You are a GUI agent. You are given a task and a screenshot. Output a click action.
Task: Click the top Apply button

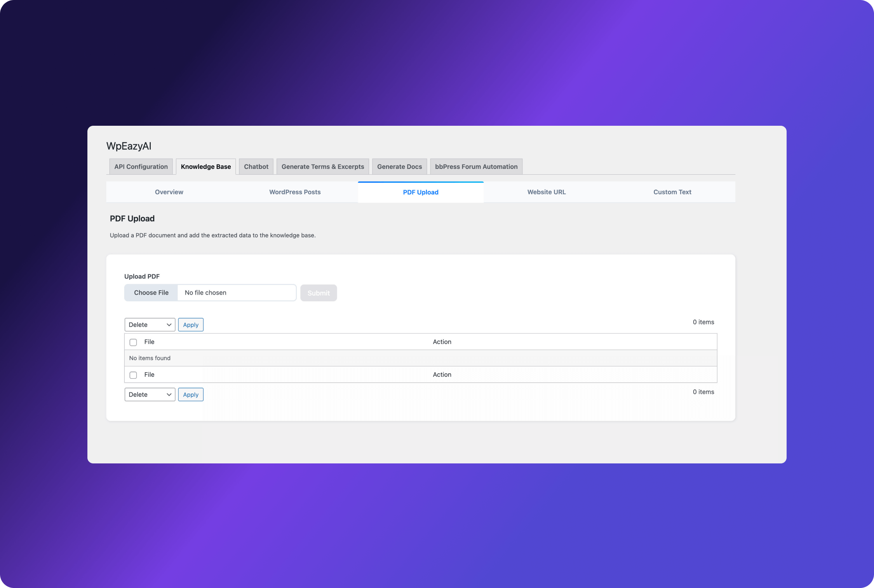point(190,325)
